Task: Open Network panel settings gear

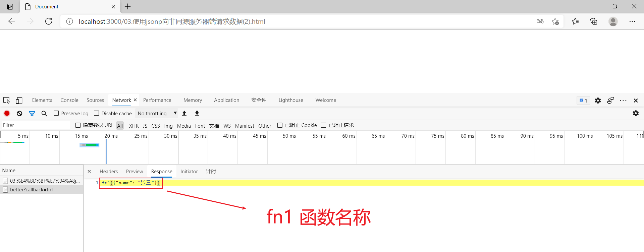Action: click(636, 113)
